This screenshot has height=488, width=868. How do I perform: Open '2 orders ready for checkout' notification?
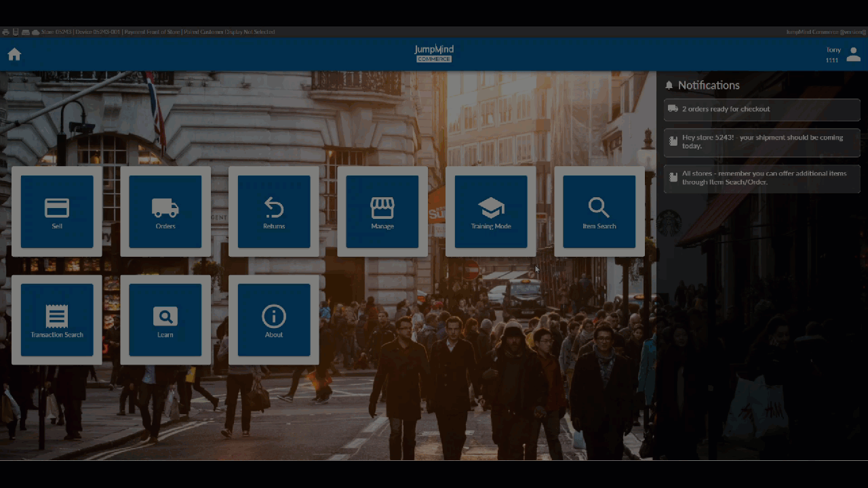pos(762,109)
